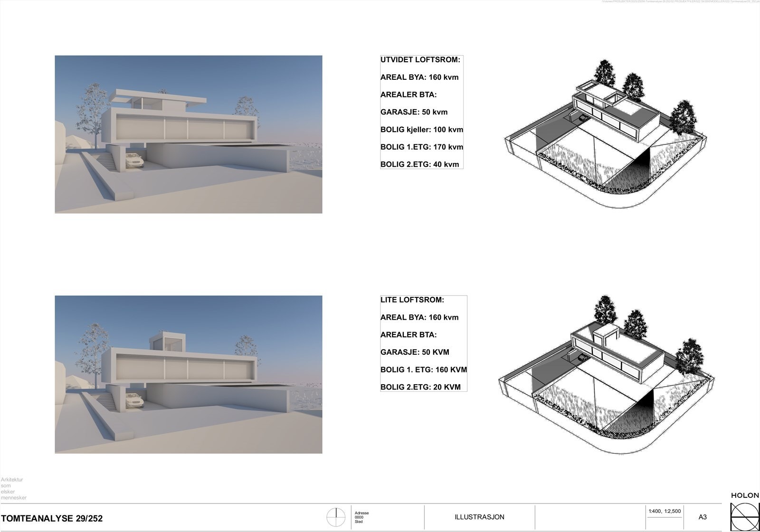
Task: Click the 'A3' paper size label
Action: pos(703,517)
